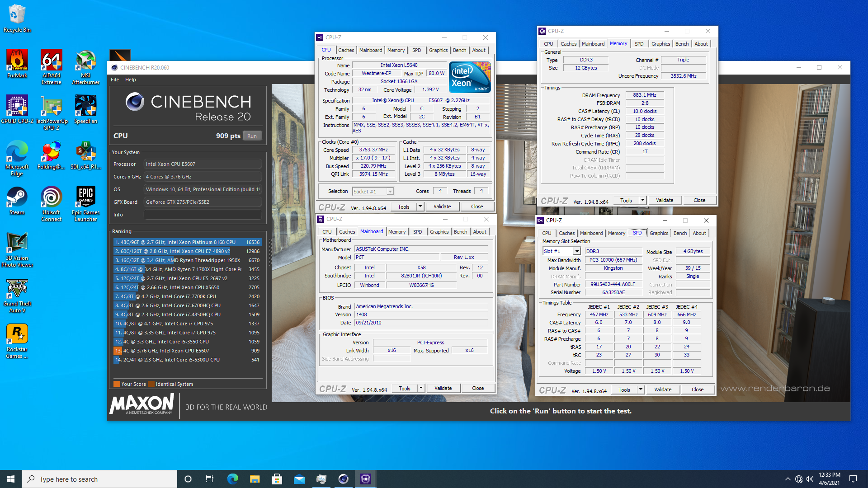This screenshot has width=868, height=488.
Task: Launch TechPowerUp GPU-Z shortcut
Action: [x=52, y=113]
